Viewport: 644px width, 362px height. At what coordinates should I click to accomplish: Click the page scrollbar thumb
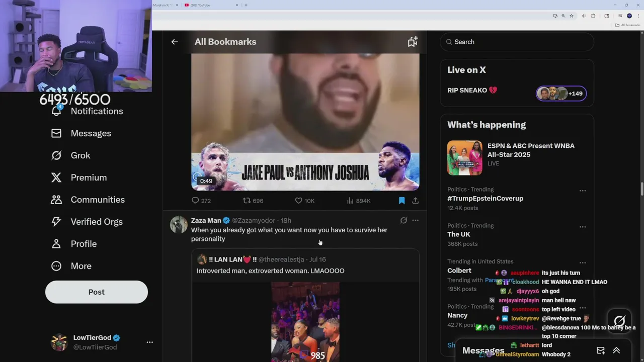[641, 190]
